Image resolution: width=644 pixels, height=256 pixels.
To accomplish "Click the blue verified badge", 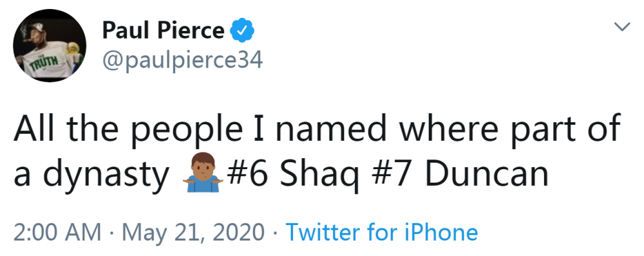I will [242, 30].
